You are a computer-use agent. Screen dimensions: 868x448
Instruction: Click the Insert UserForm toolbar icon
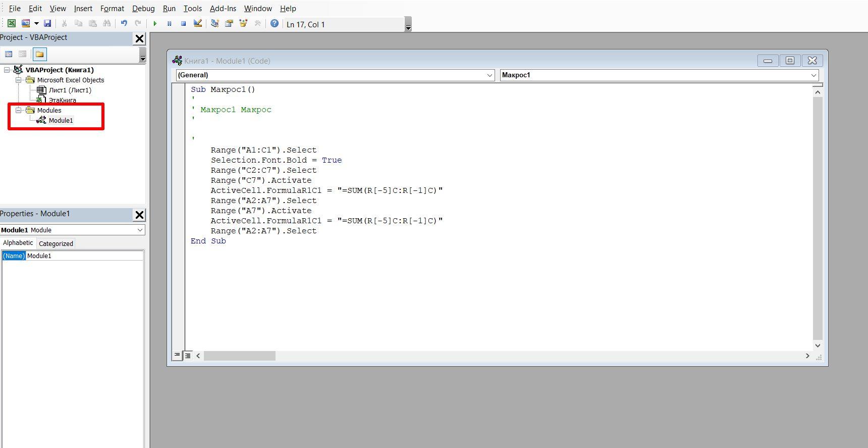[x=25, y=23]
